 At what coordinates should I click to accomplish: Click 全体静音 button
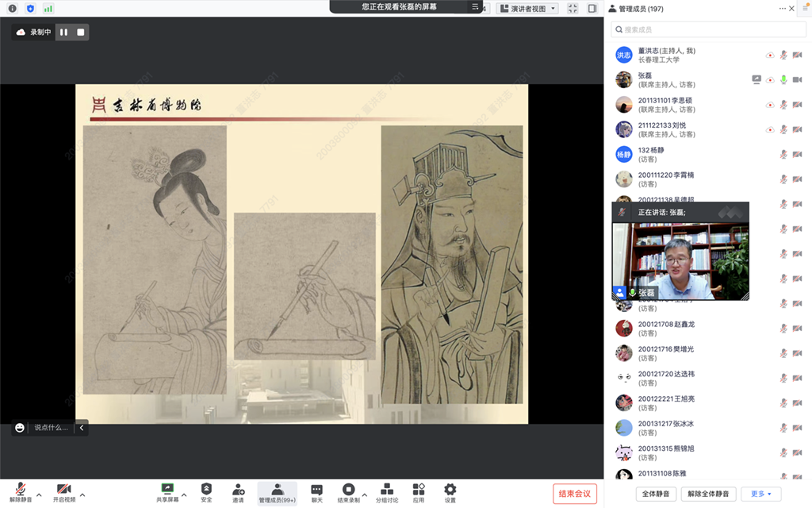coord(656,494)
